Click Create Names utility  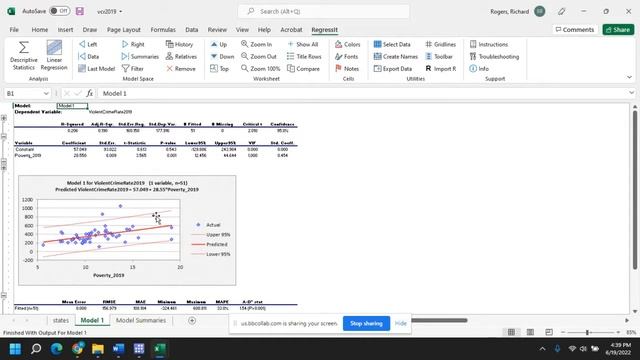click(x=396, y=56)
